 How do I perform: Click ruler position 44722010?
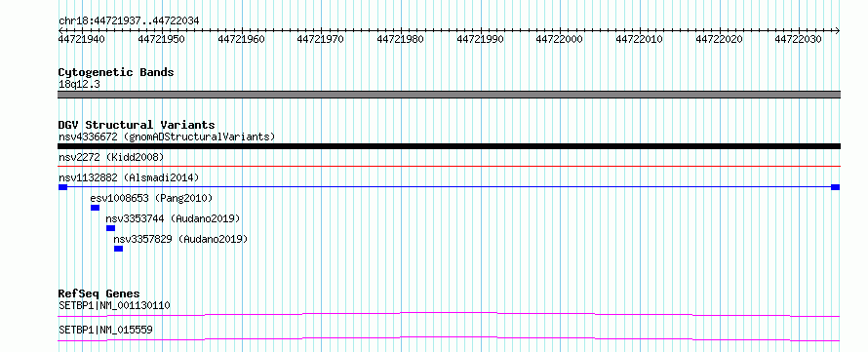point(640,39)
